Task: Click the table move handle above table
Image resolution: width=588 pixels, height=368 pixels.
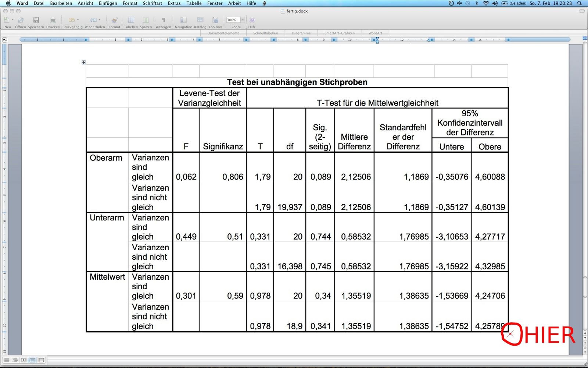Action: coord(84,63)
